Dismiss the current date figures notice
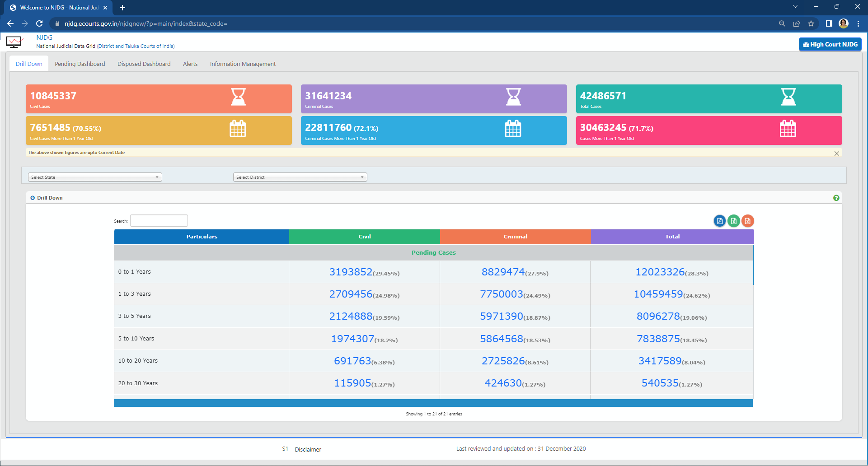868x466 pixels. pos(836,154)
